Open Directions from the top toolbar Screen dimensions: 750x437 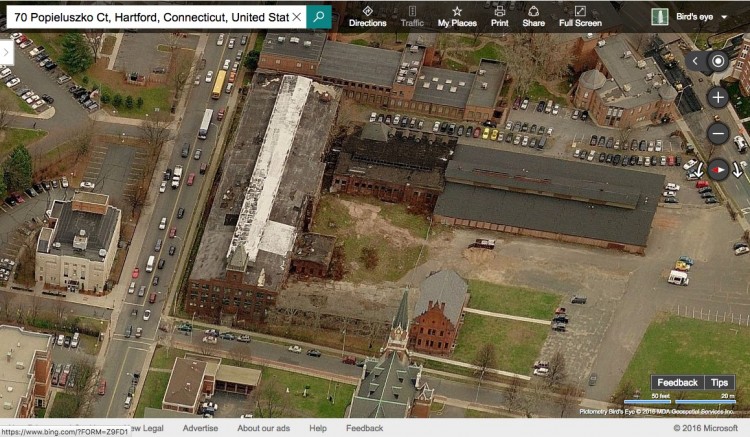tap(367, 16)
